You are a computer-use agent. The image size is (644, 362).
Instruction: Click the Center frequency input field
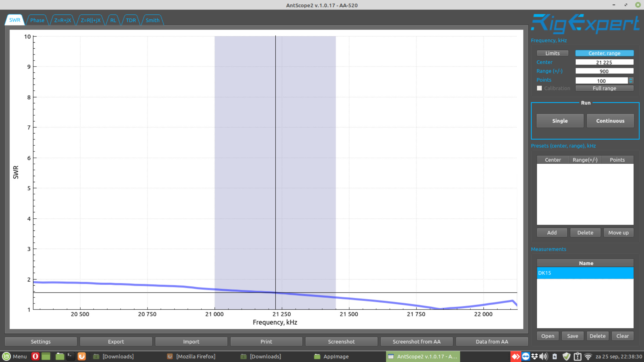pyautogui.click(x=604, y=62)
